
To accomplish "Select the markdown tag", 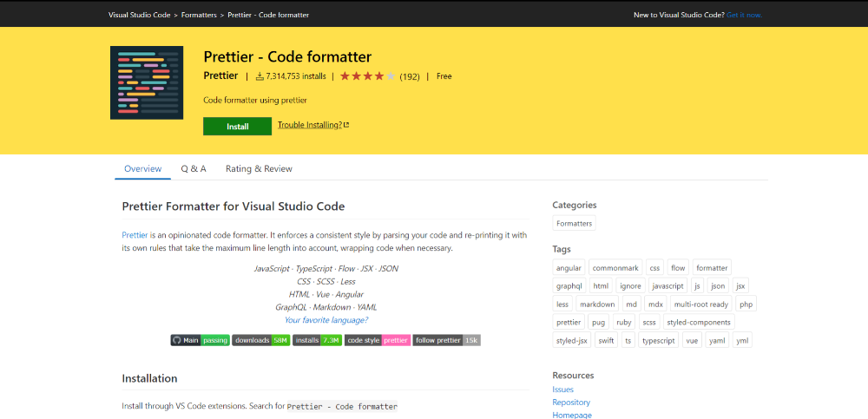I will 597,304.
